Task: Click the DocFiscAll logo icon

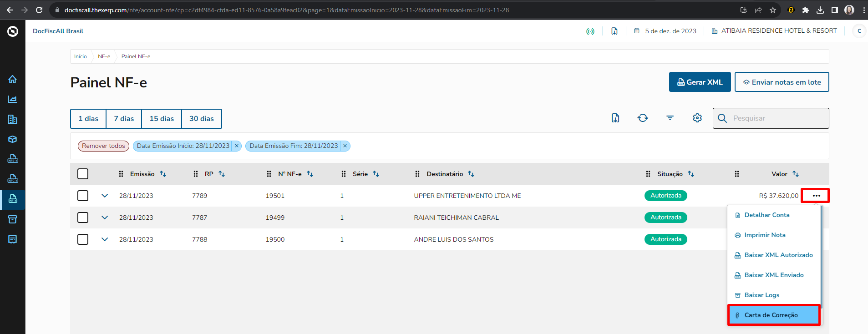Action: 13,31
